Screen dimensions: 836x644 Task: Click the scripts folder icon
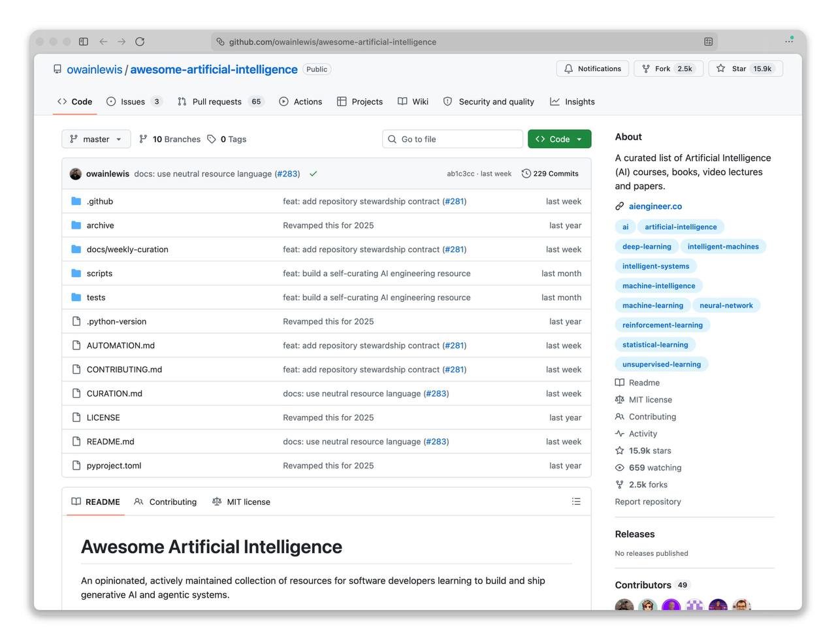click(x=76, y=274)
